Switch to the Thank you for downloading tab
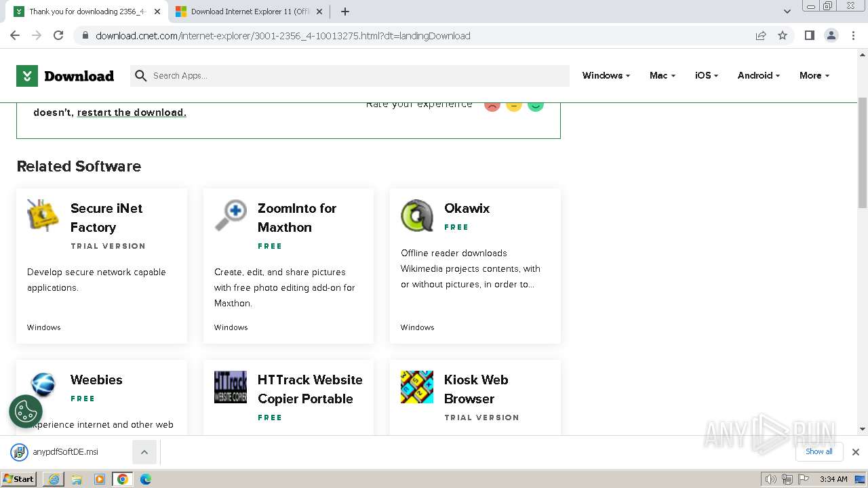 86,12
